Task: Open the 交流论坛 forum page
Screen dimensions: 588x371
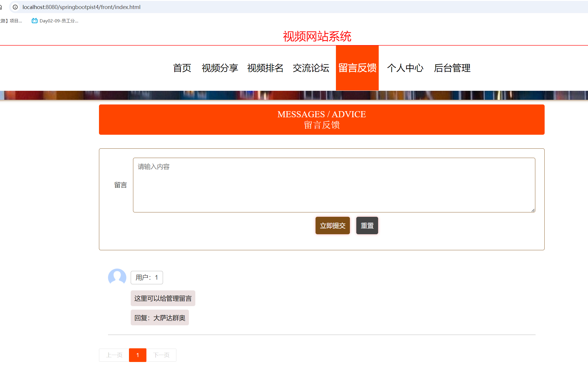Action: (x=311, y=68)
